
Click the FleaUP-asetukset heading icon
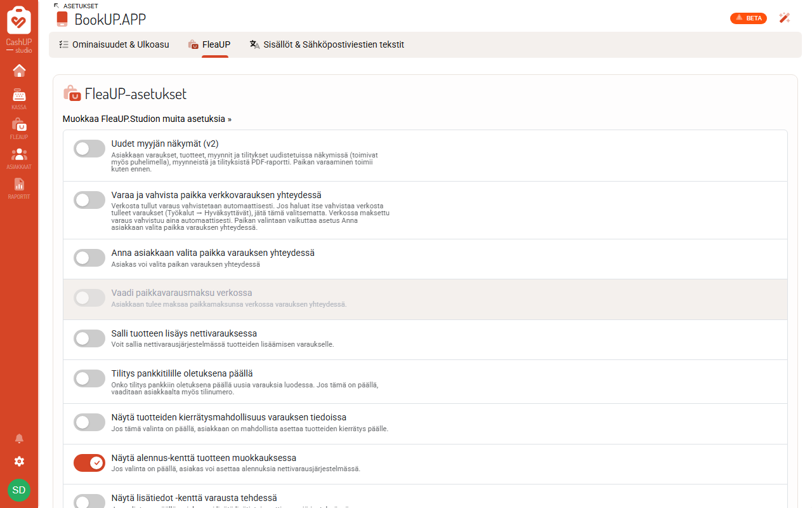click(72, 93)
